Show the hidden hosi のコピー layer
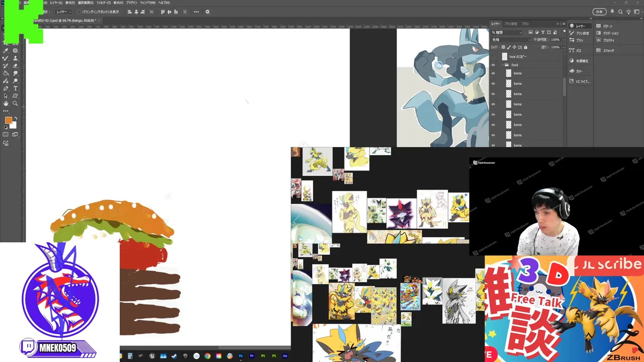Image resolution: width=644 pixels, height=362 pixels. 493,57
